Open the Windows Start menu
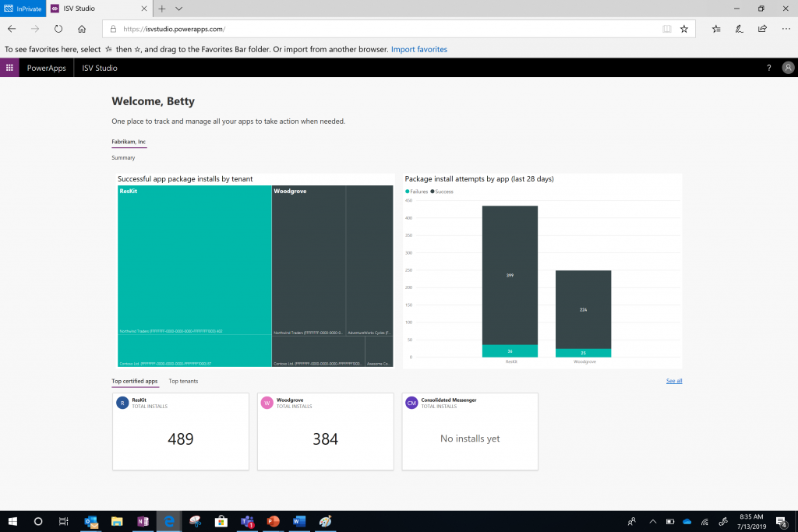 (12, 521)
